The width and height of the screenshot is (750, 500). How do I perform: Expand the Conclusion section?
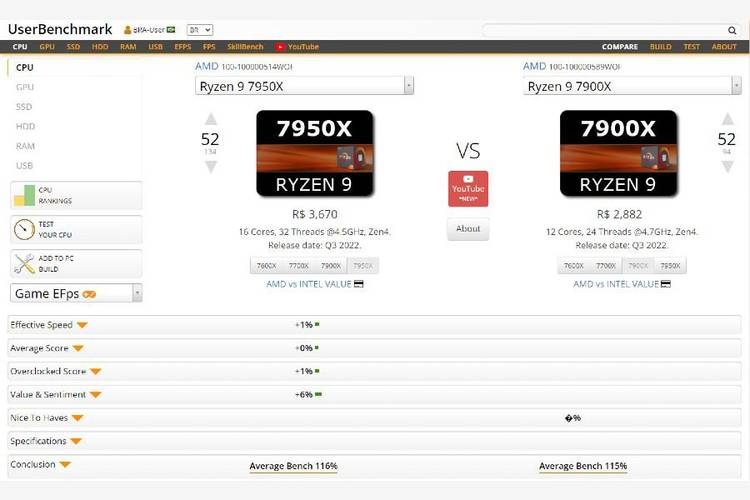65,465
